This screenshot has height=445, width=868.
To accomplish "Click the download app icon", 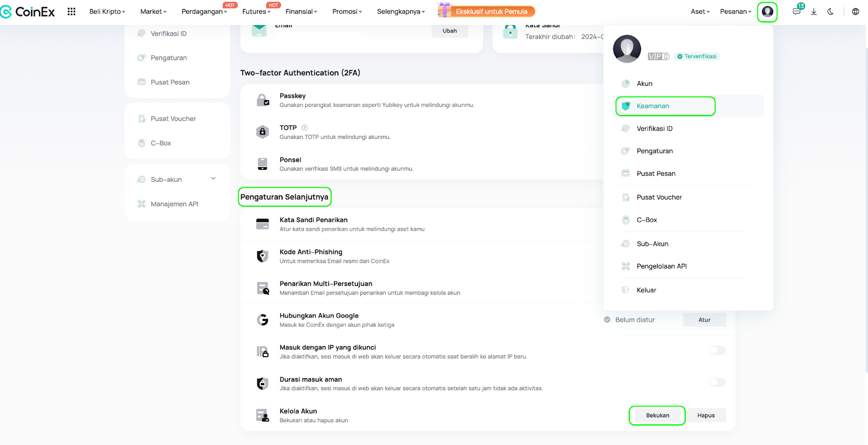I will coord(814,11).
